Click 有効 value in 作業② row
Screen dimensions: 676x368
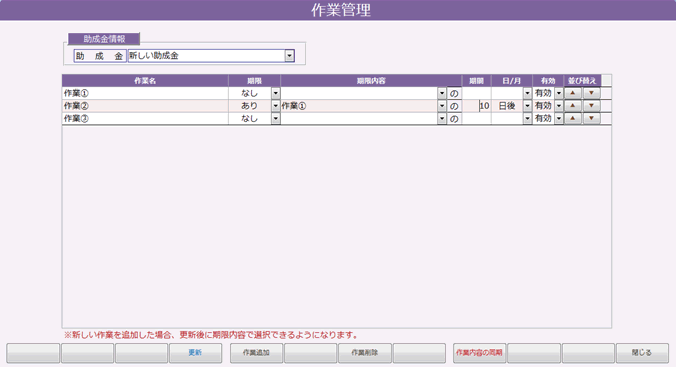(x=543, y=106)
